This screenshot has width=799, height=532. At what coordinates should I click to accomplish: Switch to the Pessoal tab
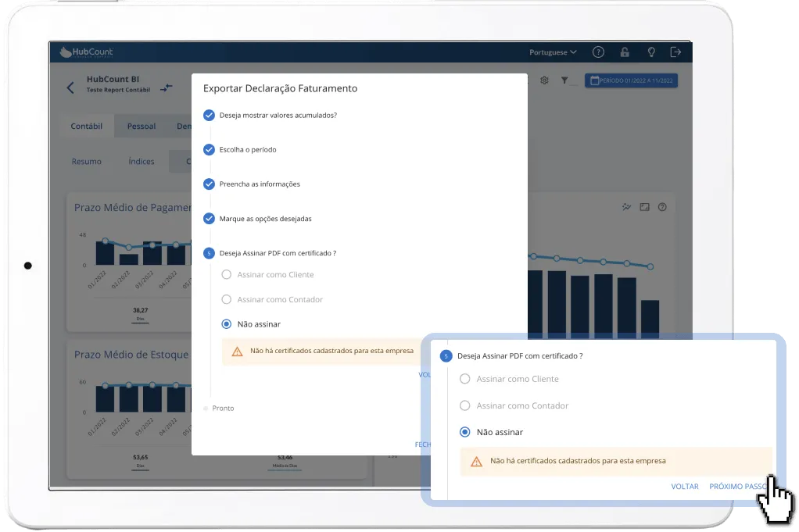click(x=142, y=127)
